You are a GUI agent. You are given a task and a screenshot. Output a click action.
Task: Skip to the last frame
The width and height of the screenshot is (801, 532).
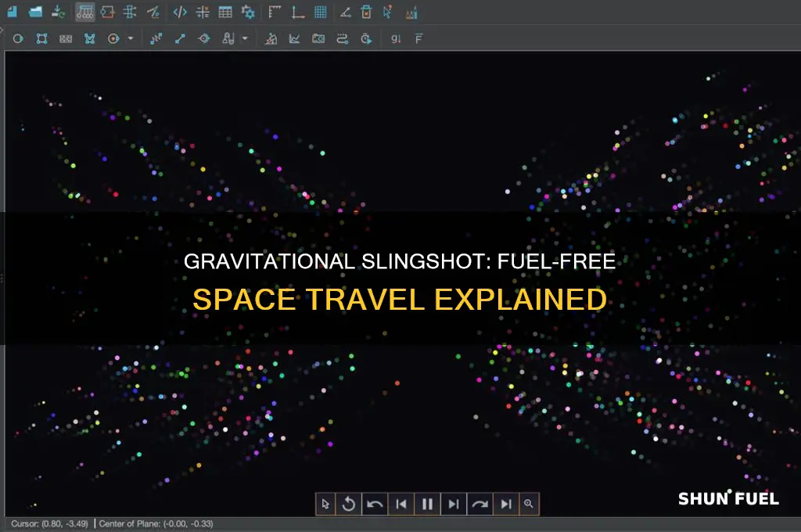[506, 505]
